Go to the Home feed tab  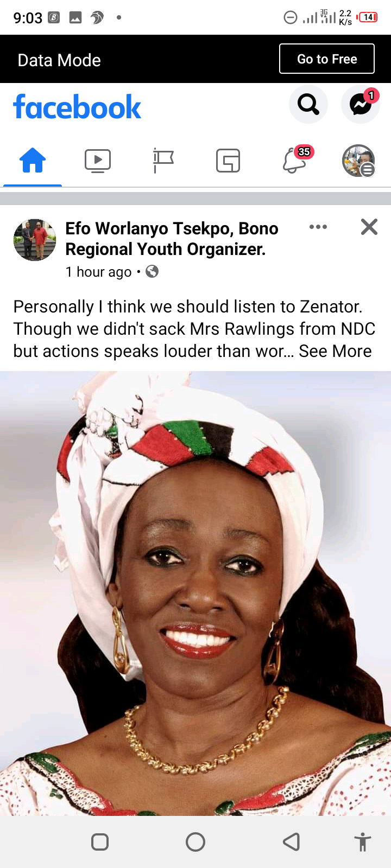click(x=33, y=161)
